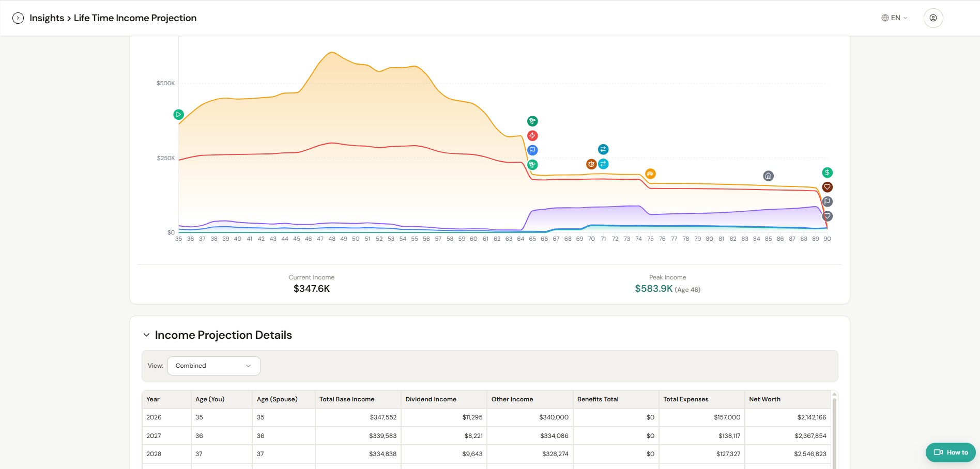Click the $9,643 dividend income cell
Viewport: 980px width, 469px height.
coord(444,454)
